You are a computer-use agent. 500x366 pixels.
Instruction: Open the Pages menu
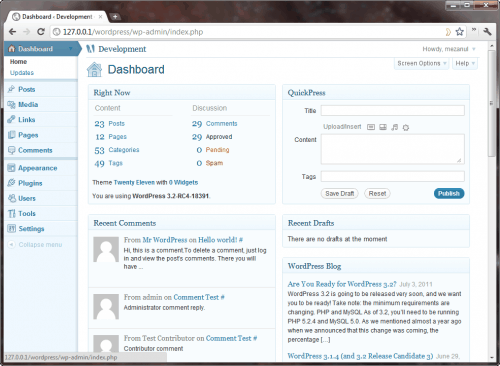pos(28,135)
